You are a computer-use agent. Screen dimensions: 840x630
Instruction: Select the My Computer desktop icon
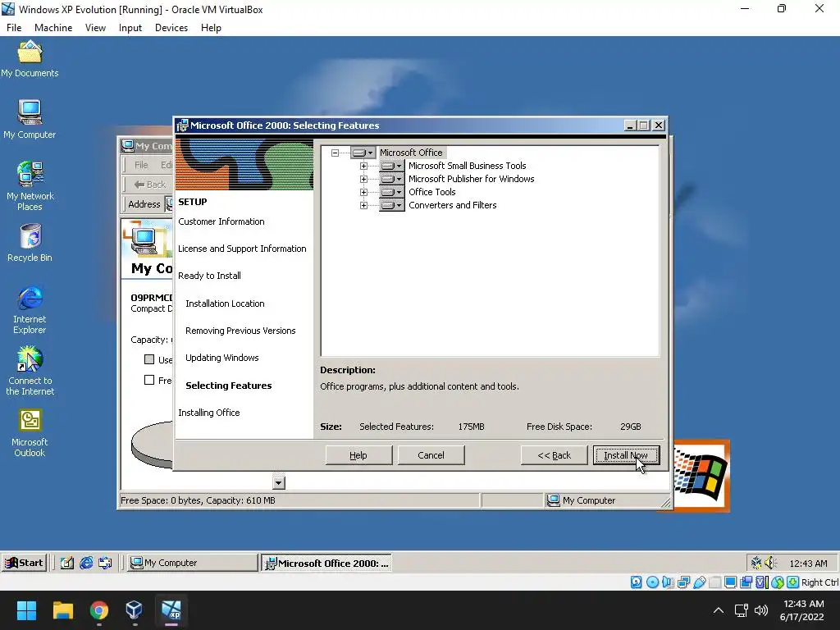coord(30,120)
